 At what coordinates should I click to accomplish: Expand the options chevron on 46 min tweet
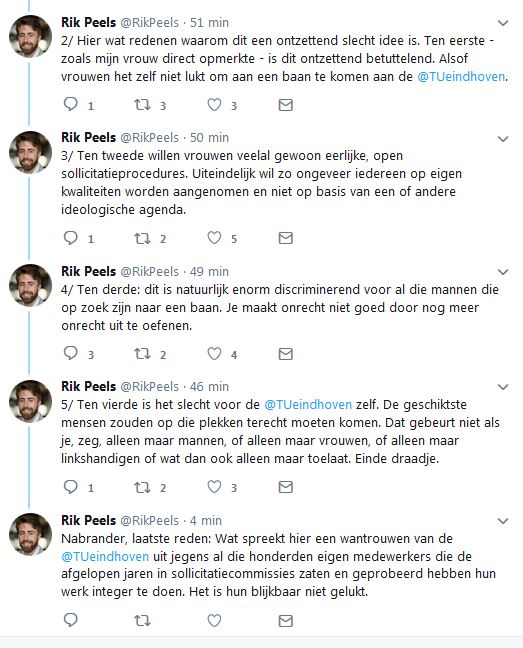pyautogui.click(x=503, y=387)
